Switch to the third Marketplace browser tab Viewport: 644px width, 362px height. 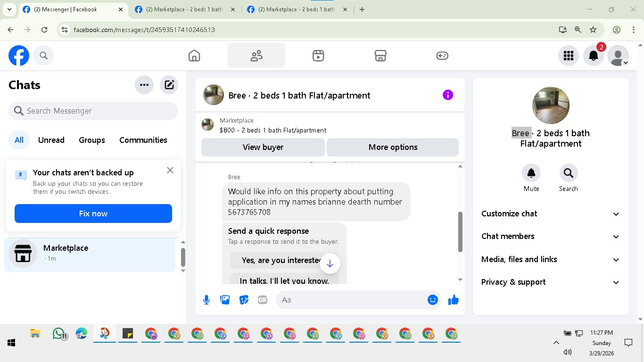click(x=297, y=9)
